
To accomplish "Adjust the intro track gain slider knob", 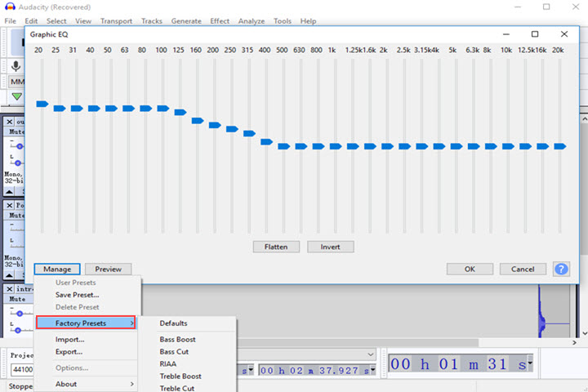I will point(20,314).
